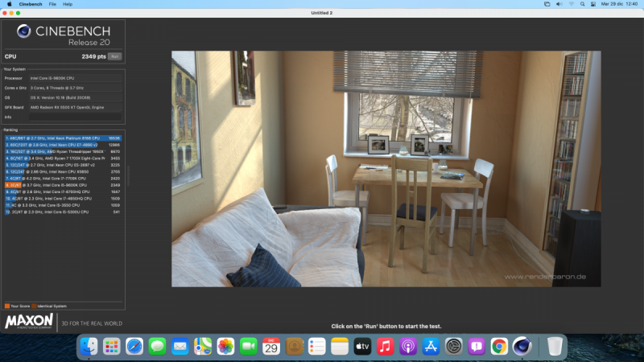
Task: Open Photos from the Dock
Action: point(225,347)
